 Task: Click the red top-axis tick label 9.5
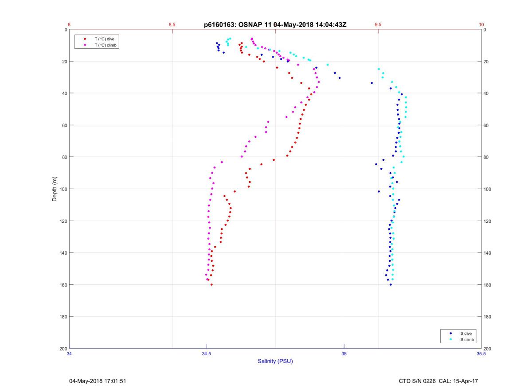tap(378, 25)
